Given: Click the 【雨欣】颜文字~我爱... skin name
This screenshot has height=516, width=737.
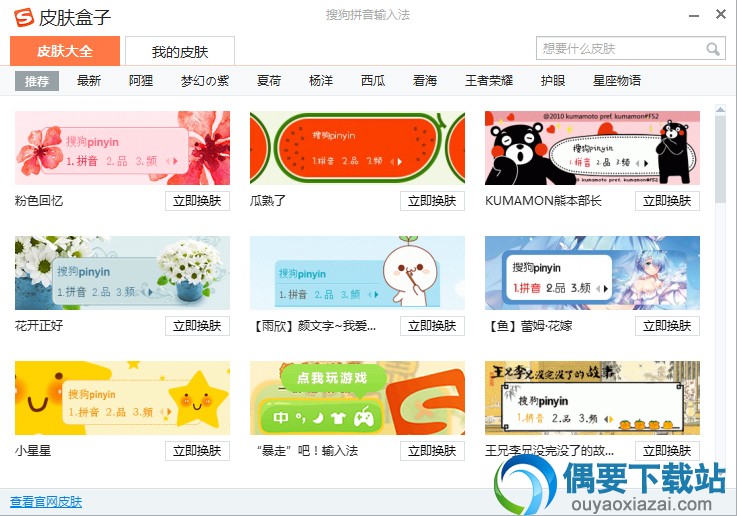Looking at the screenshot, I should click(x=315, y=326).
